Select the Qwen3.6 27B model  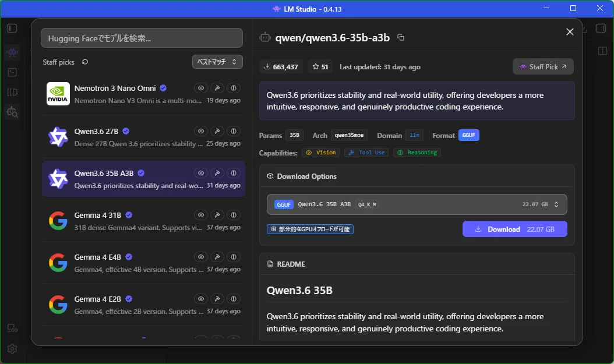[143, 137]
